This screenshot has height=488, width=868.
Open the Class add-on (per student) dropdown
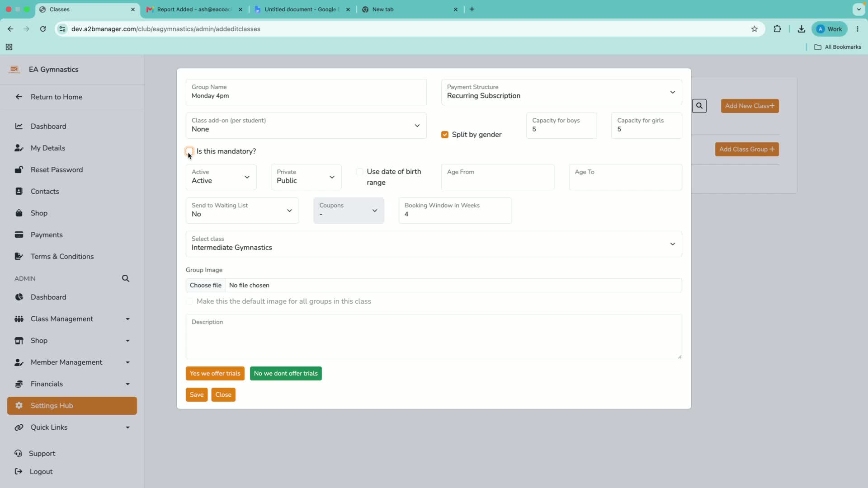click(306, 126)
